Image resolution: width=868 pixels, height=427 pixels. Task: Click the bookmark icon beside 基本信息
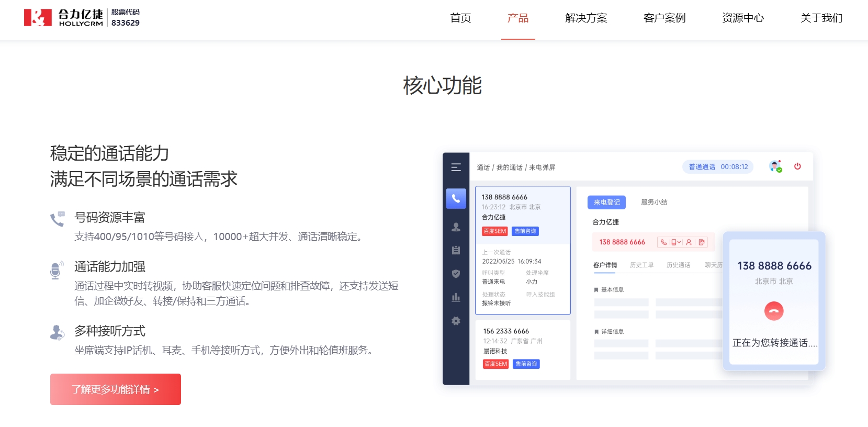coord(596,290)
